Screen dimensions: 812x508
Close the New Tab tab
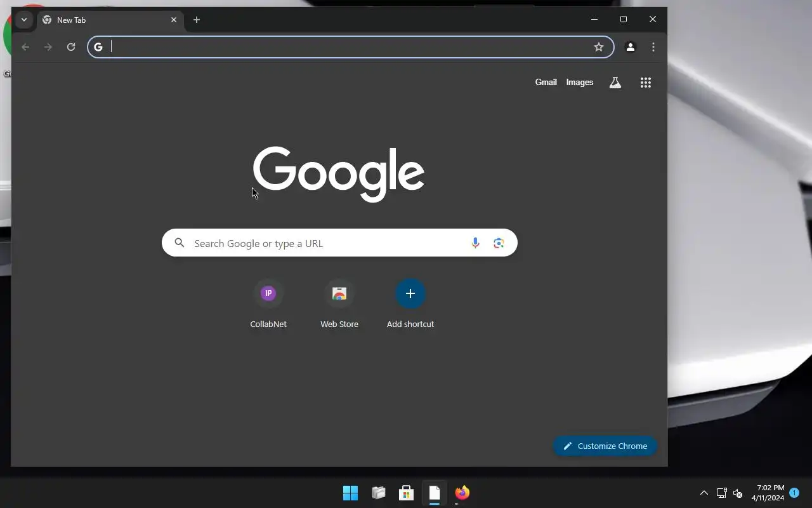[174, 20]
